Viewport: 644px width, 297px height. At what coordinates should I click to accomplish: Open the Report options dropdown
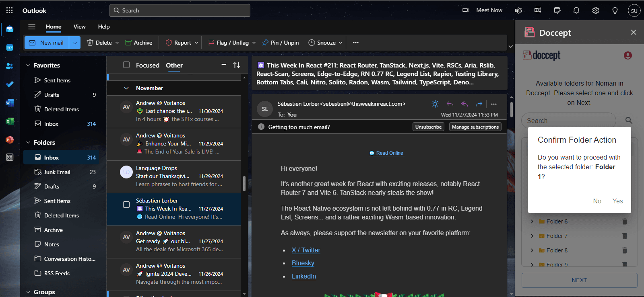click(196, 43)
